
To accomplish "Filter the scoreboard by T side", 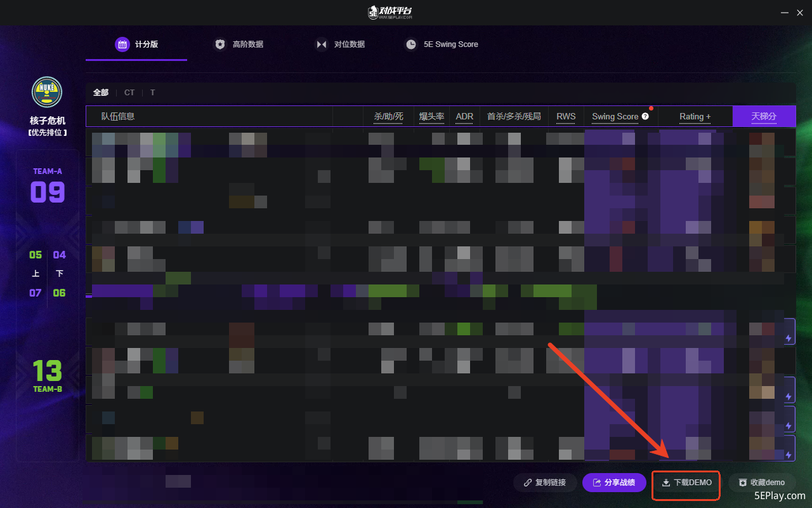I will tap(152, 93).
